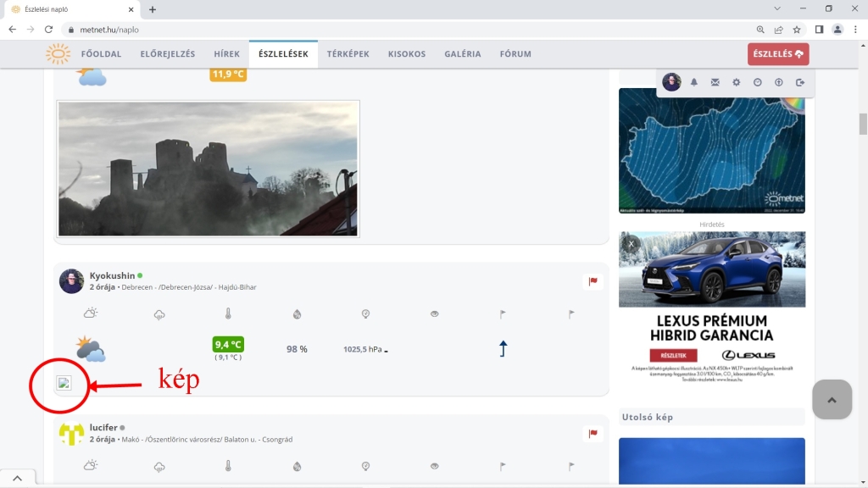Image resolution: width=868 pixels, height=488 pixels.
Task: Click the red flag on Kyokushin's post
Action: click(593, 281)
